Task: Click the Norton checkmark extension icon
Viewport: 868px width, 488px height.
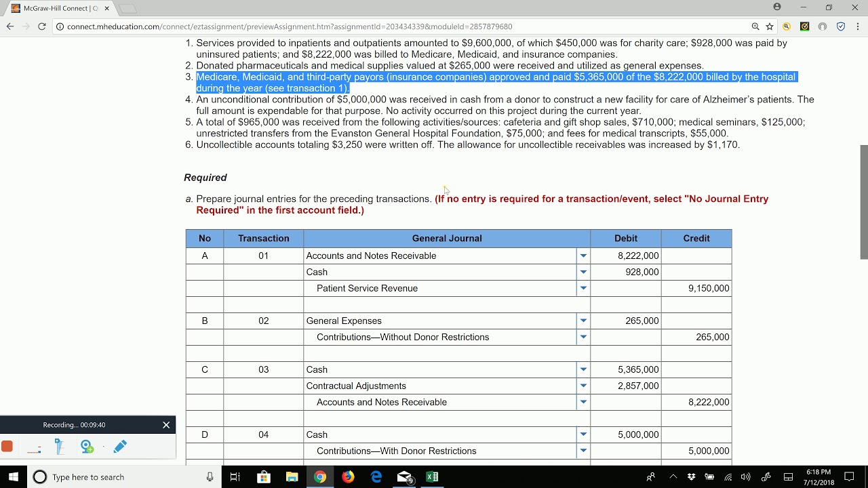Action: point(804,26)
